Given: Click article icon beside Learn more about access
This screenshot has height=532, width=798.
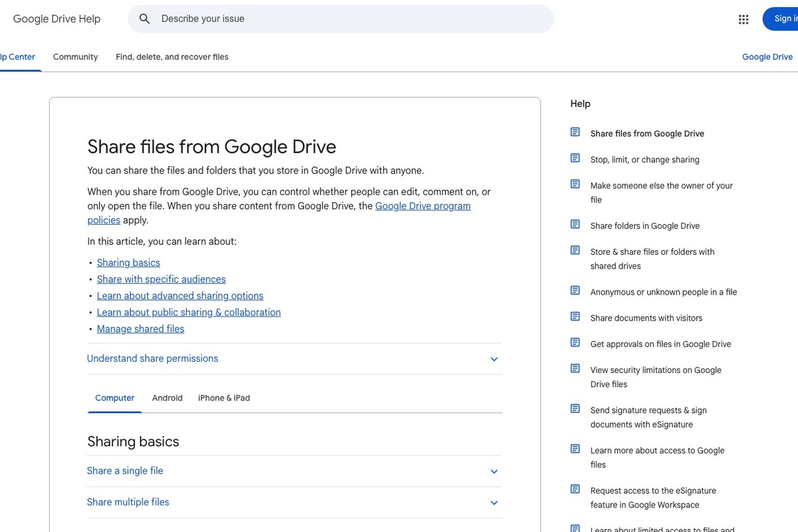Looking at the screenshot, I should [575, 449].
